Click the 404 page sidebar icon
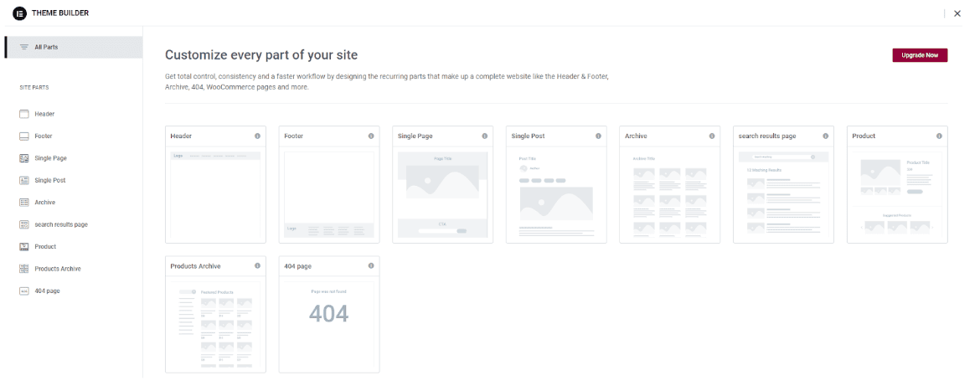Image resolution: width=980 pixels, height=391 pixels. [24, 291]
